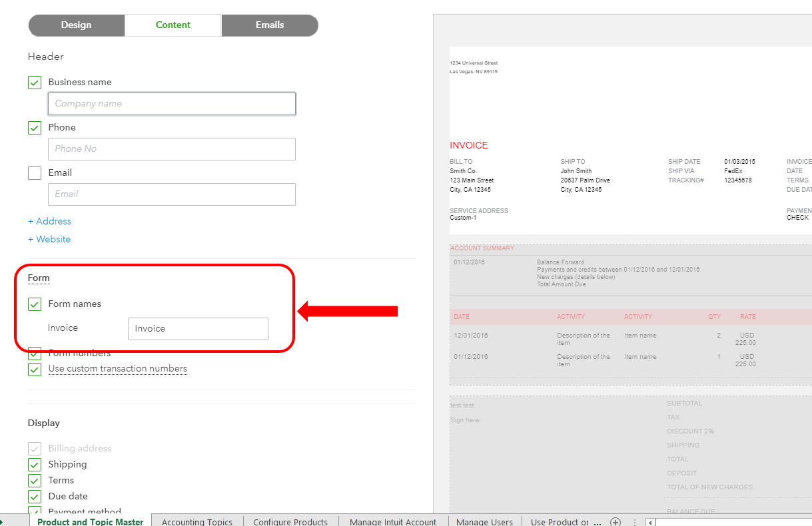Image resolution: width=812 pixels, height=526 pixels.
Task: Click the left arrow on the horizontal scrollbar
Action: [649, 522]
